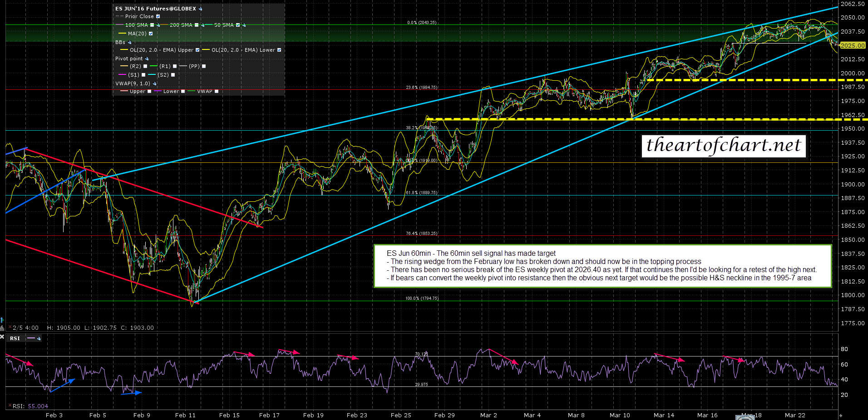Click the Mar 10 date on time axis
868x420 pixels.
pos(619,415)
